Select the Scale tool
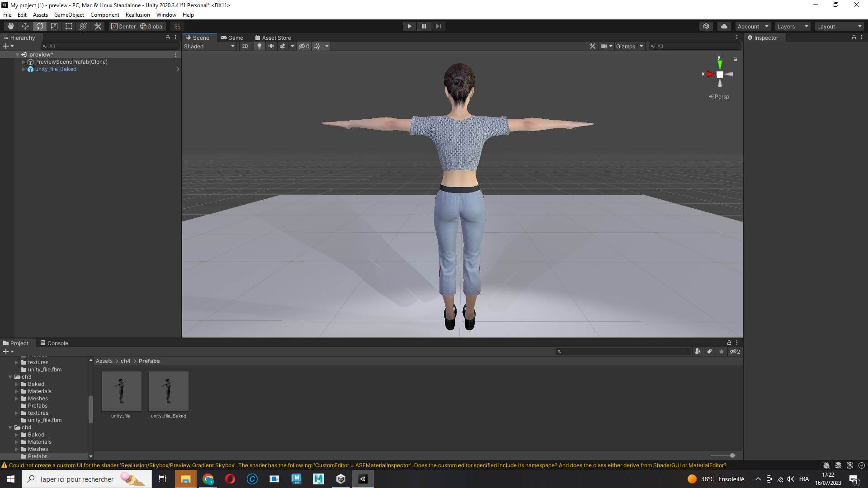 tap(54, 26)
